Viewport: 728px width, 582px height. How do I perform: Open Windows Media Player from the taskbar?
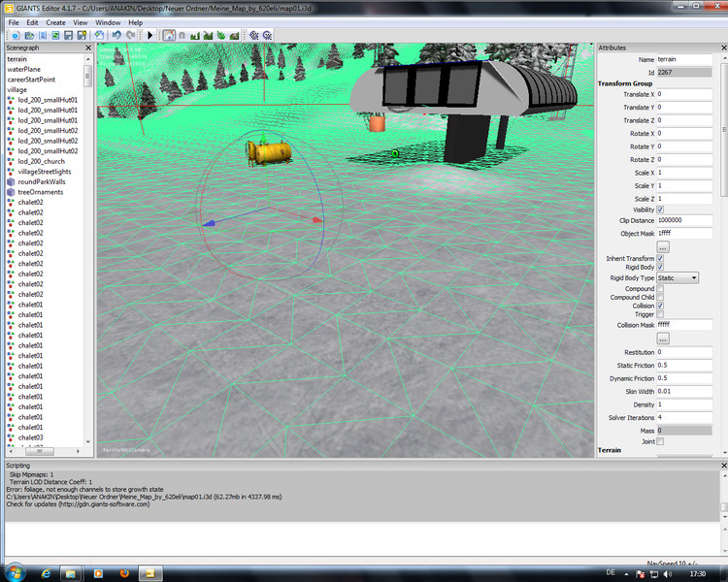coord(98,573)
